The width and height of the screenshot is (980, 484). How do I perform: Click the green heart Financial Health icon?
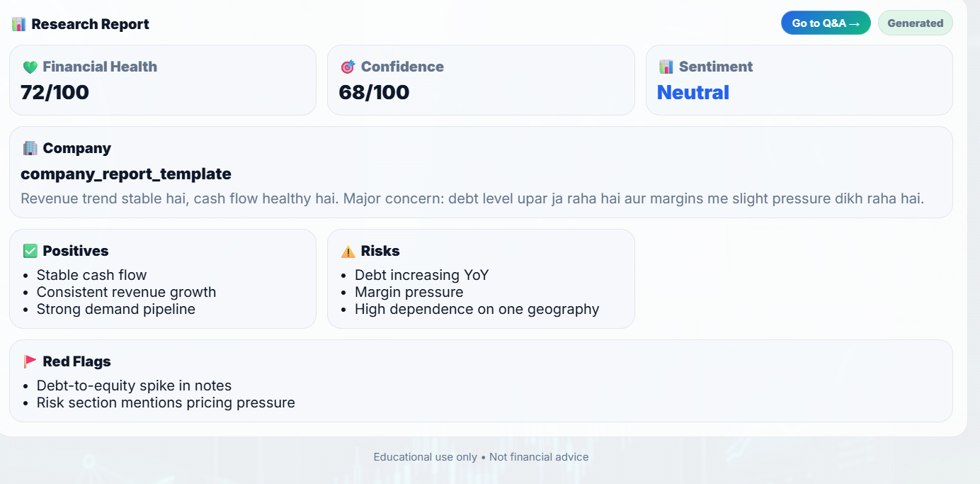tap(30, 67)
